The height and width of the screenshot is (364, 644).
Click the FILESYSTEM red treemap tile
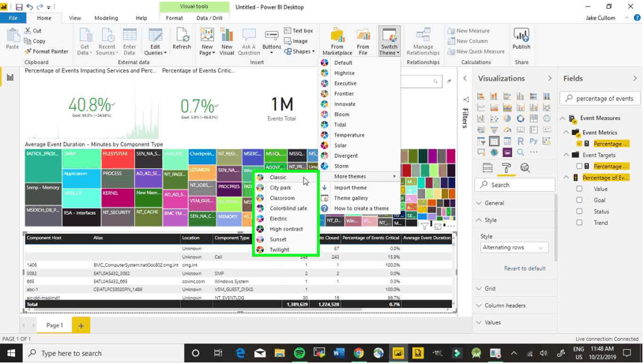[118, 159]
